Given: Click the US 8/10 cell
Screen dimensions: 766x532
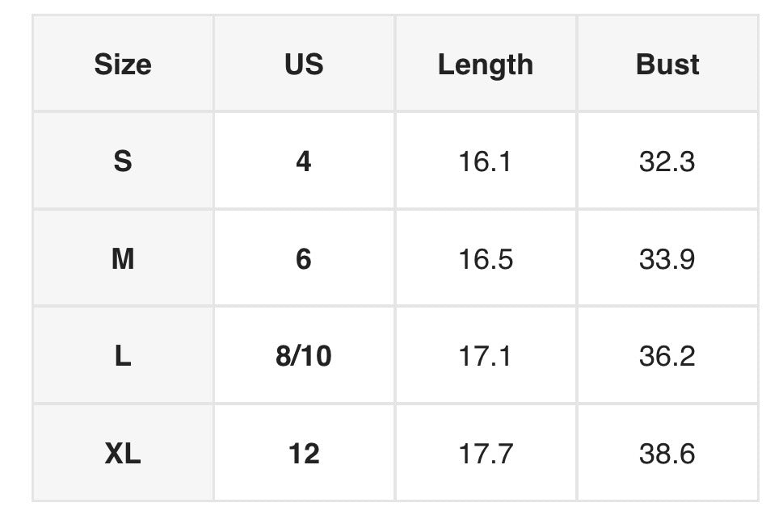Looking at the screenshot, I should 304,356.
